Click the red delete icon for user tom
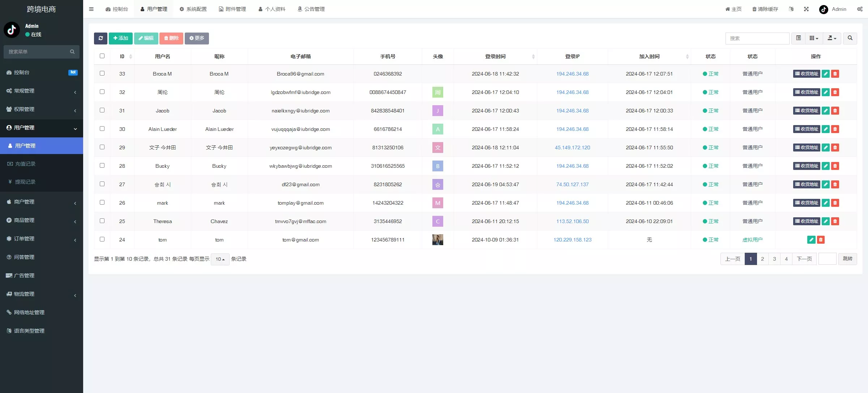This screenshot has height=393, width=868. 821,240
